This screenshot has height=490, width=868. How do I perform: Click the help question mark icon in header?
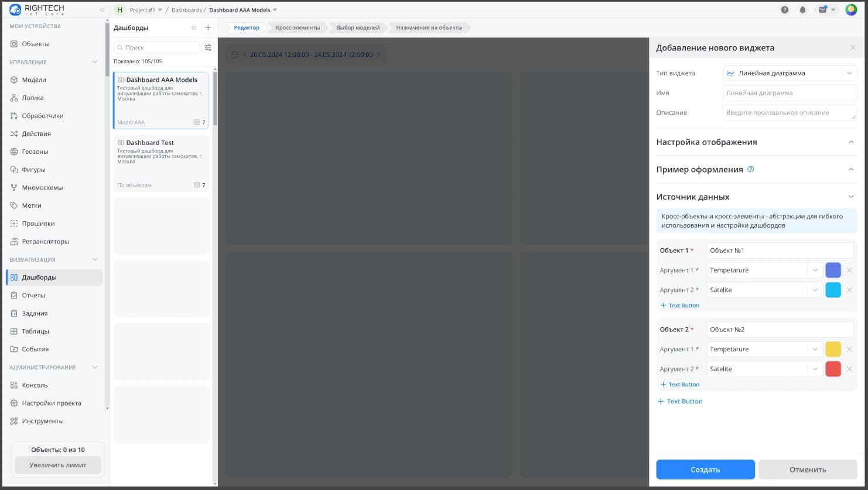[x=785, y=10]
